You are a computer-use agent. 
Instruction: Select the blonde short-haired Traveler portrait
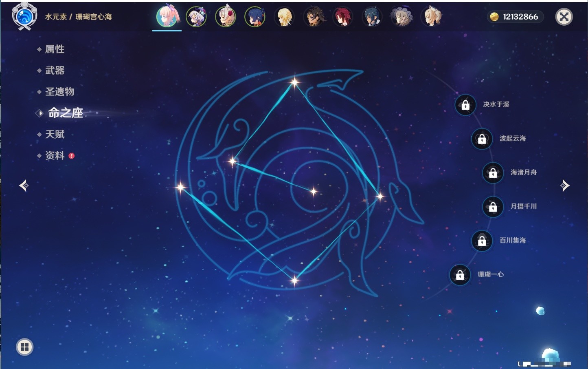tap(284, 17)
